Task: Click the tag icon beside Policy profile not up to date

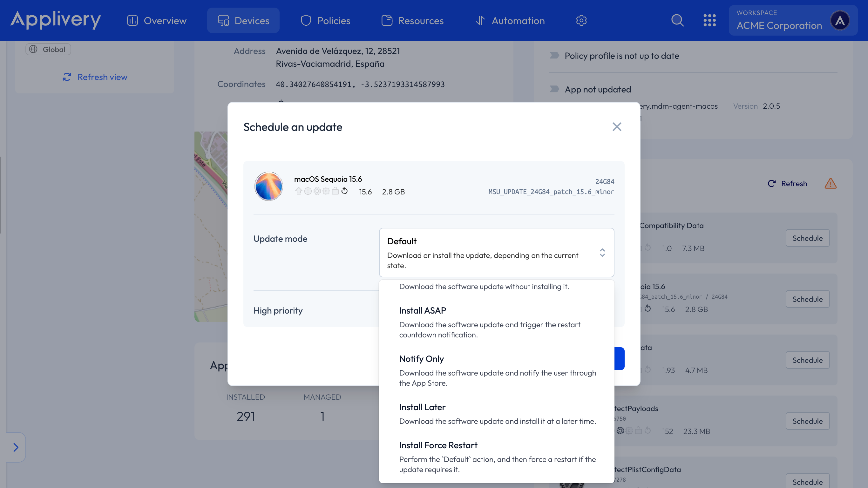Action: (554, 55)
